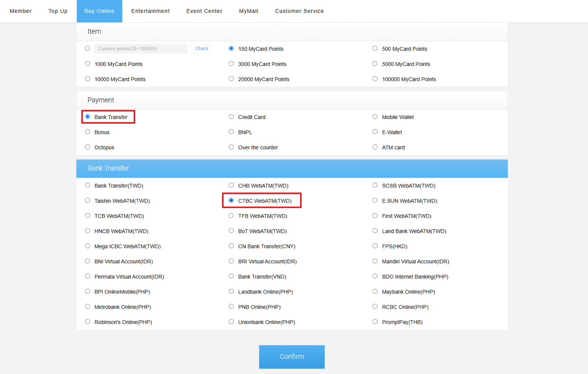This screenshot has width=588, height=374.
Task: Select Landbank Online(PHP)
Action: pos(231,291)
